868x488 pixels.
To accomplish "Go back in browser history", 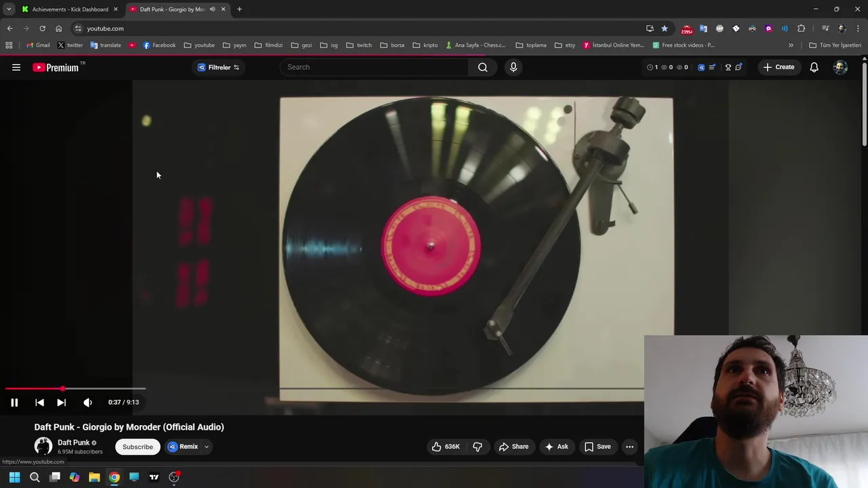I will click(9, 28).
